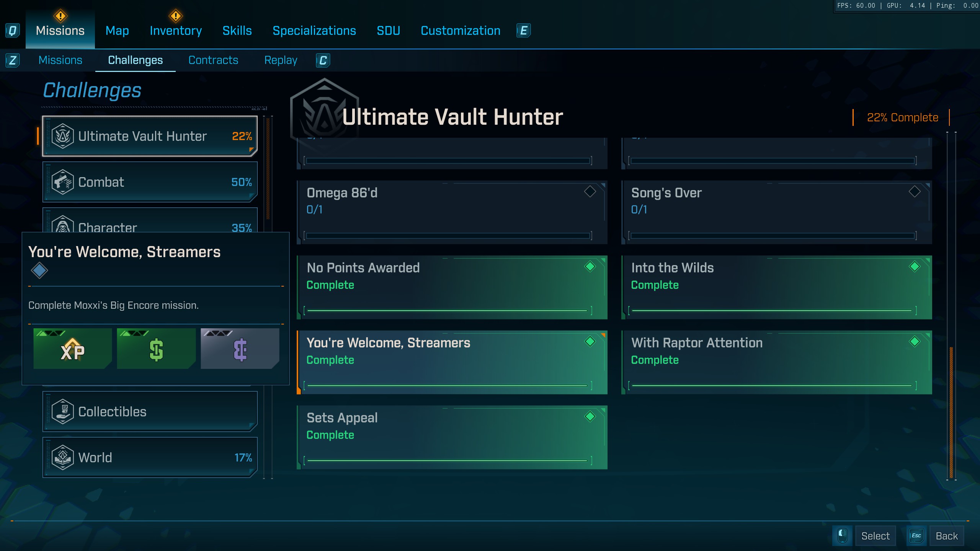The height and width of the screenshot is (551, 980).
Task: Switch to the Contracts sub-tab
Action: coord(213,60)
